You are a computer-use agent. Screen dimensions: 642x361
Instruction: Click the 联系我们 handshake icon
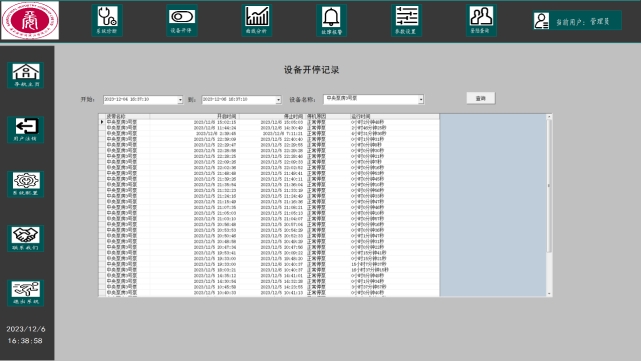pos(26,239)
